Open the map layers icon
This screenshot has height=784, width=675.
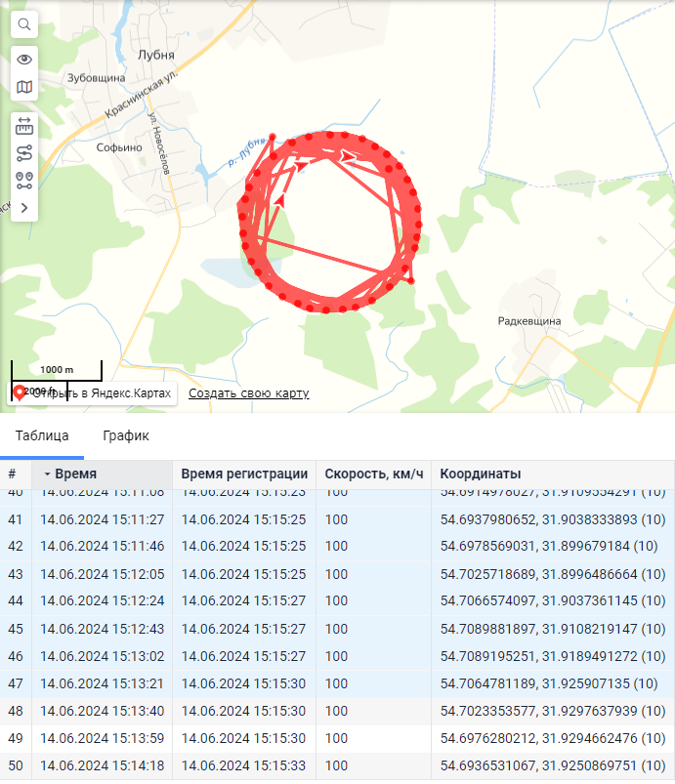pos(24,87)
